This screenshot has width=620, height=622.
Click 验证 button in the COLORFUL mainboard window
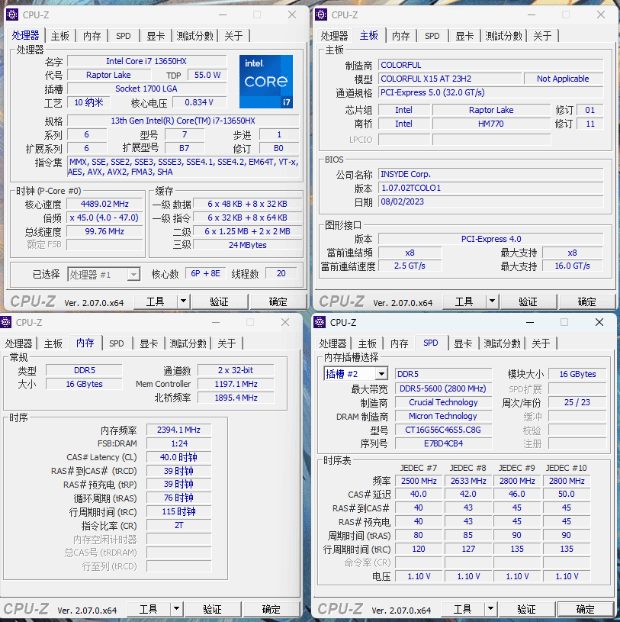click(528, 301)
